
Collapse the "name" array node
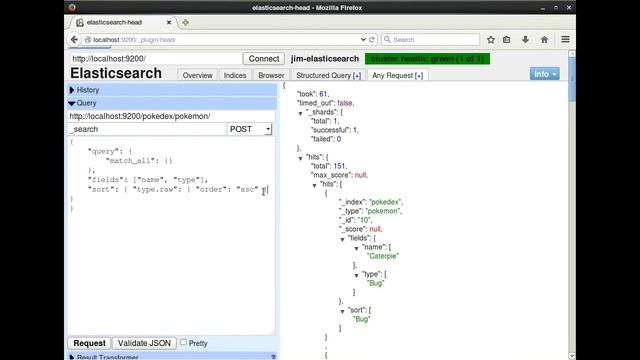pyautogui.click(x=356, y=249)
